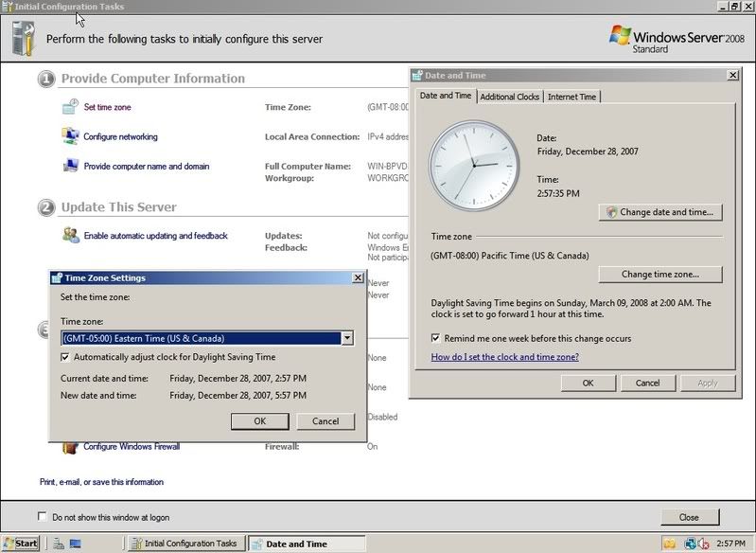756x553 pixels.
Task: Click the Configure networking icon
Action: (x=70, y=136)
